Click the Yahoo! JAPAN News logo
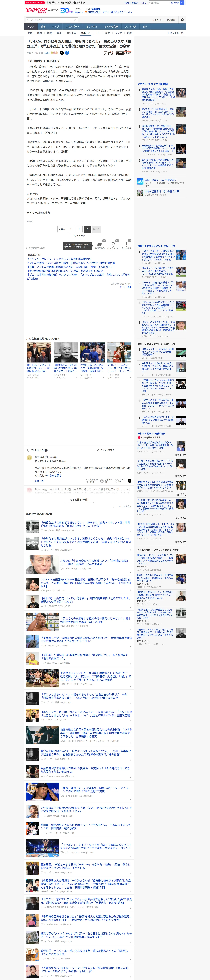The height and width of the screenshot is (980, 210). click(42, 10)
